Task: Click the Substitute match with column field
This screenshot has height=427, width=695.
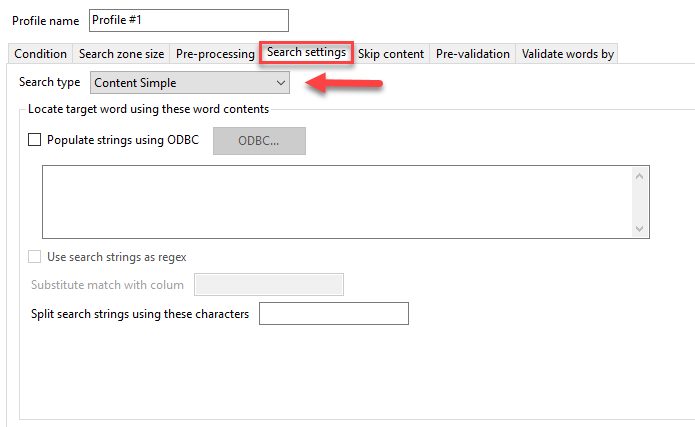Action: pos(269,285)
